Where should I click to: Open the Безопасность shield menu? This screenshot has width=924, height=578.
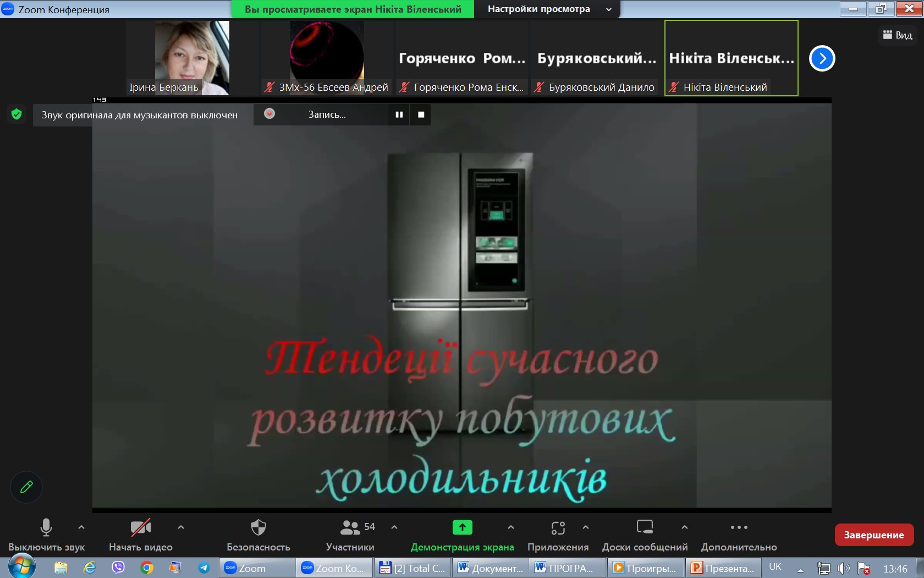click(258, 535)
